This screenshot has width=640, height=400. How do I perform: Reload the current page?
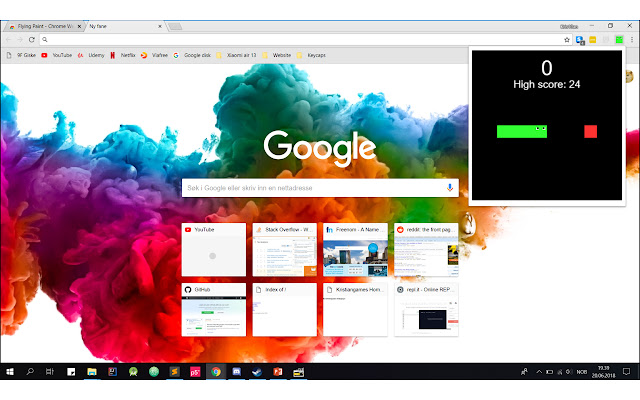31,40
